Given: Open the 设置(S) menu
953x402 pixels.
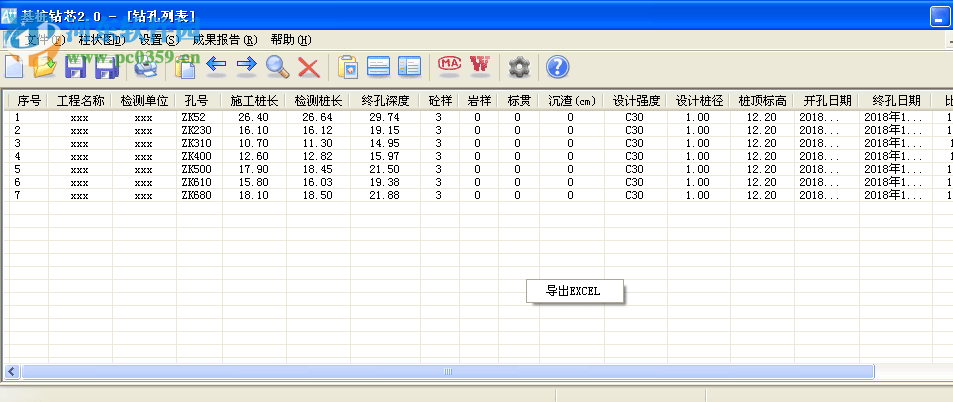Looking at the screenshot, I should coord(159,40).
